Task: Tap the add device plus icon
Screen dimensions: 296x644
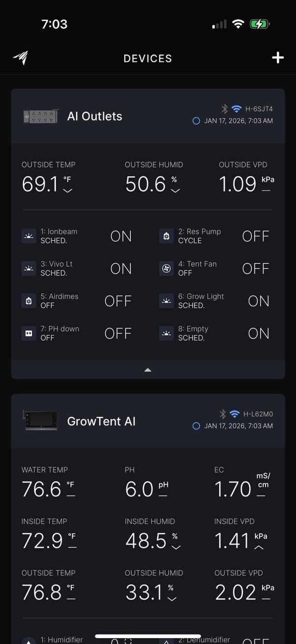Action: coord(278,58)
